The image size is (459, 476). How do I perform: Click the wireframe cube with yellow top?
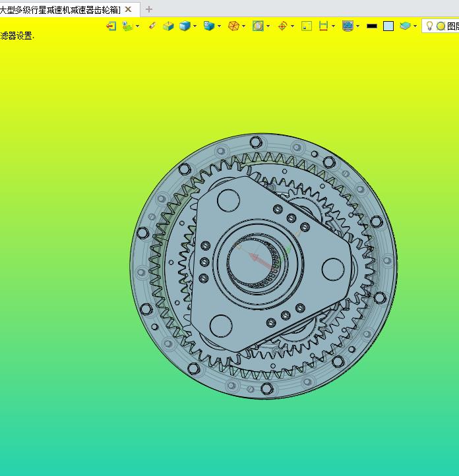(x=168, y=26)
